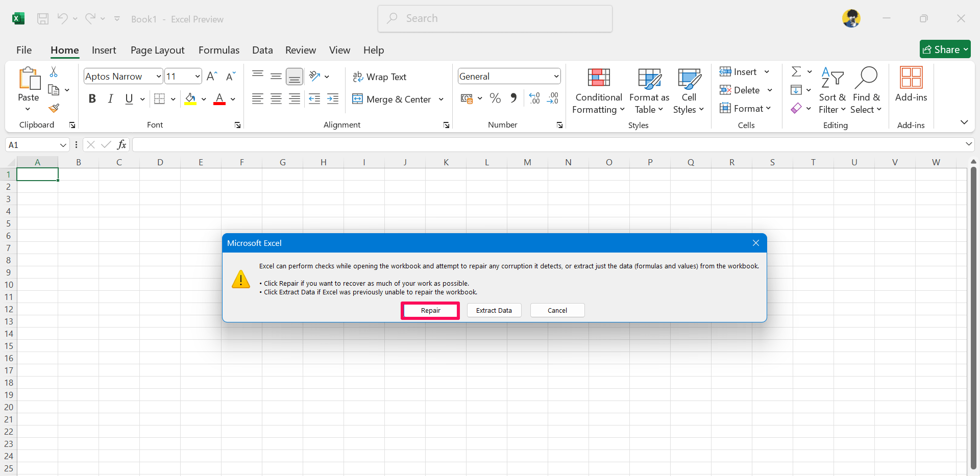This screenshot has width=980, height=476.
Task: Decrease decimal places
Action: [553, 98]
